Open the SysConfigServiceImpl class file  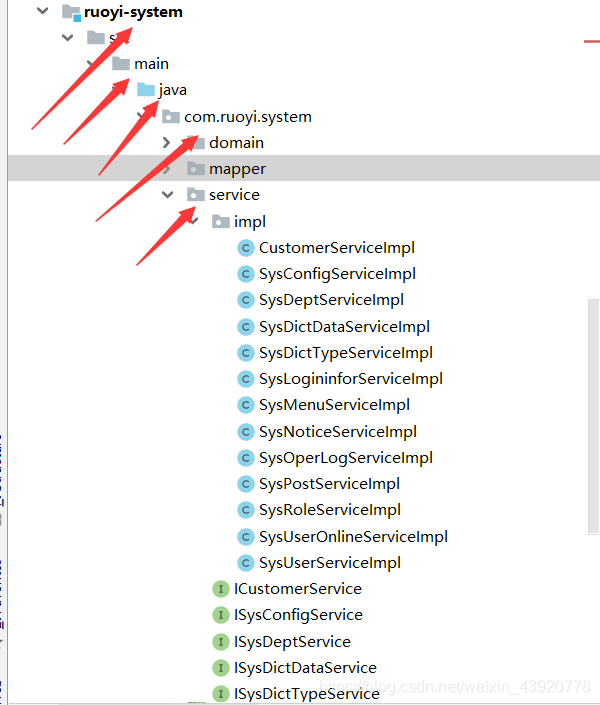(337, 274)
